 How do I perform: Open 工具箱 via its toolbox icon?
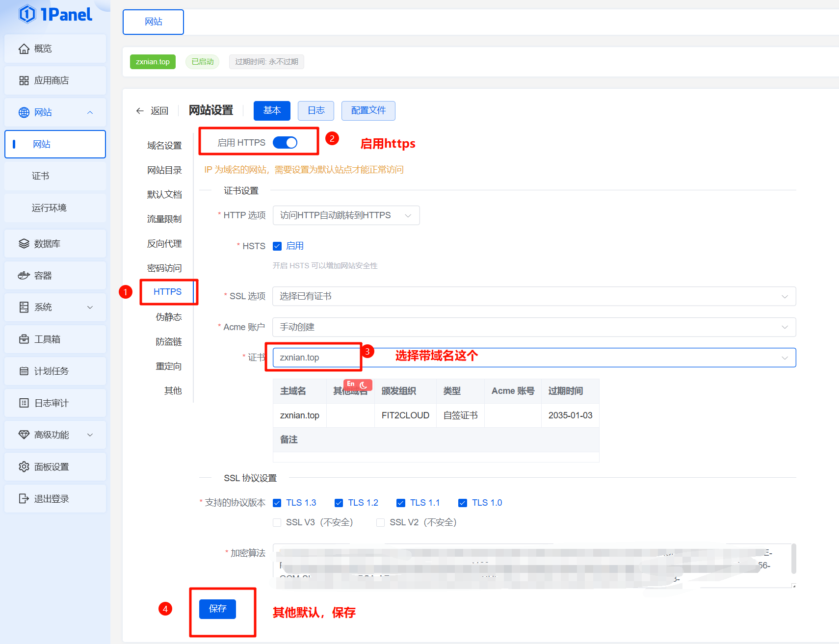pyautogui.click(x=24, y=339)
